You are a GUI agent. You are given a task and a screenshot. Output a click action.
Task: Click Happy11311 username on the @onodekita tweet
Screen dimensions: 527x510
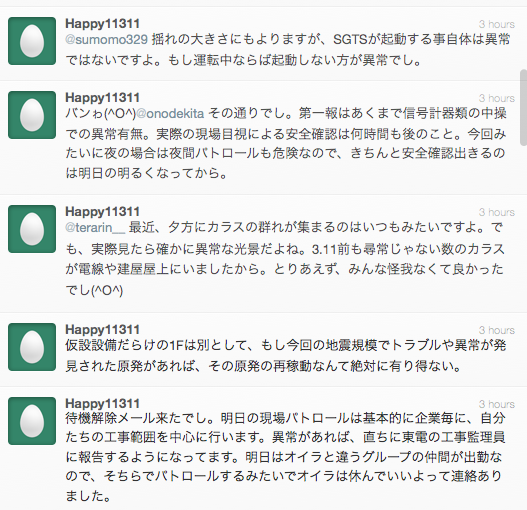[x=103, y=97]
